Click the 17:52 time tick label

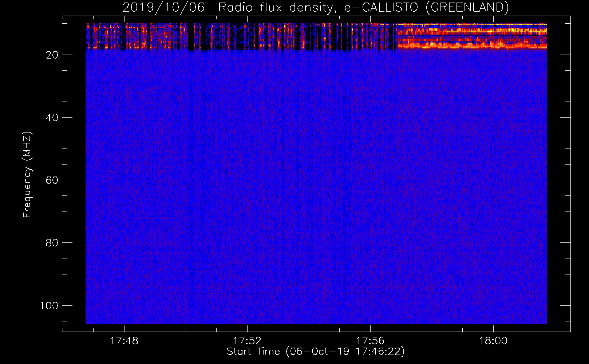point(247,341)
